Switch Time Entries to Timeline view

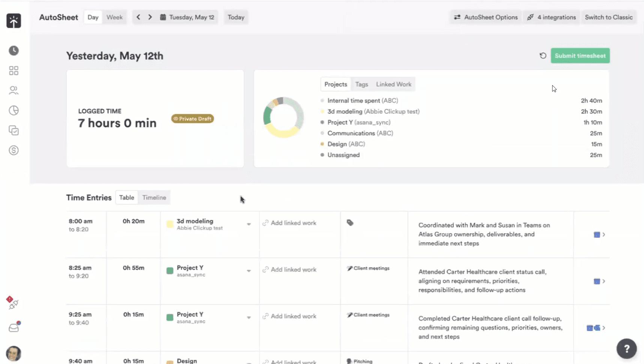point(154,198)
